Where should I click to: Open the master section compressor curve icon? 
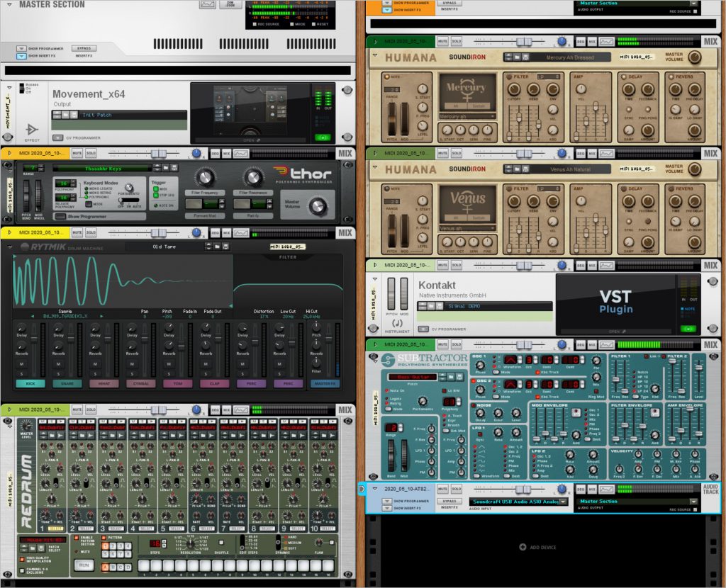[x=208, y=4]
